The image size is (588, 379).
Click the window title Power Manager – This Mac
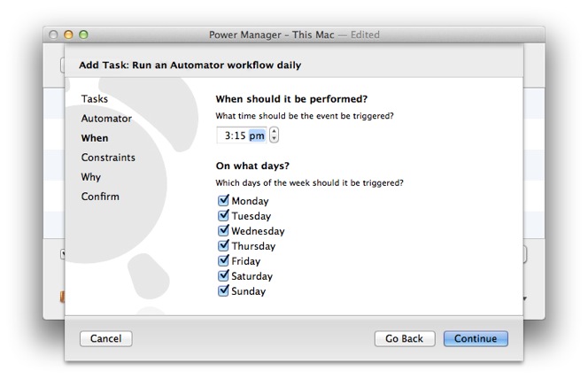pyautogui.click(x=272, y=35)
